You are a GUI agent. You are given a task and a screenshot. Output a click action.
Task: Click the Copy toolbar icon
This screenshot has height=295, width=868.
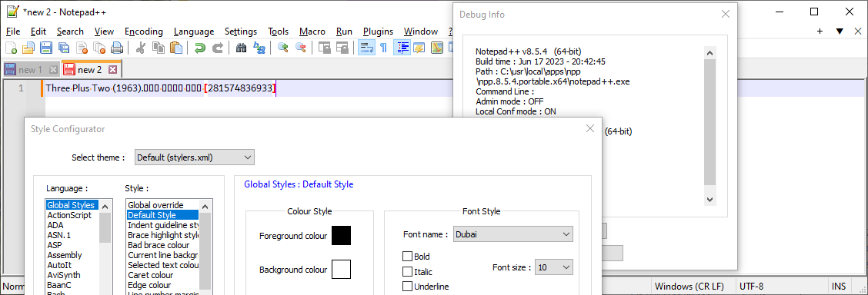pyautogui.click(x=158, y=48)
